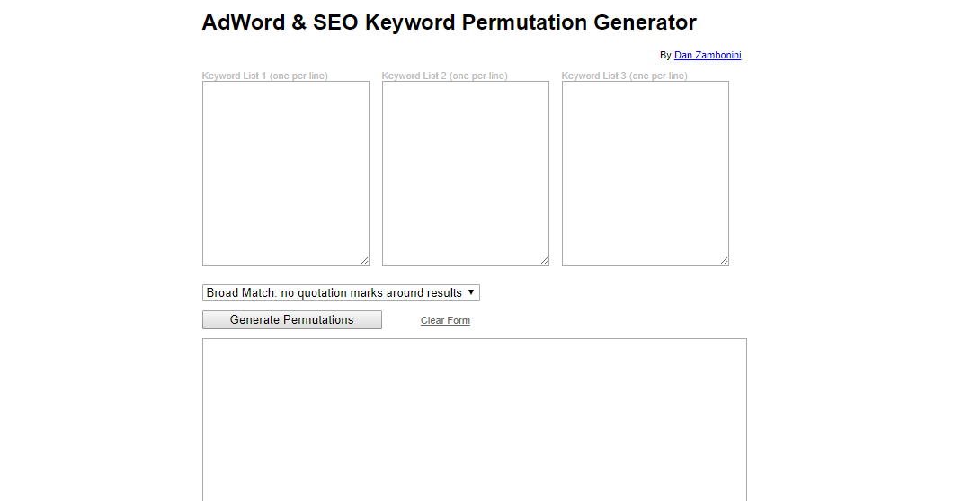Viewport: 980px width, 501px height.
Task: Click the Keyword Permutation Generator page heading
Action: 449,22
